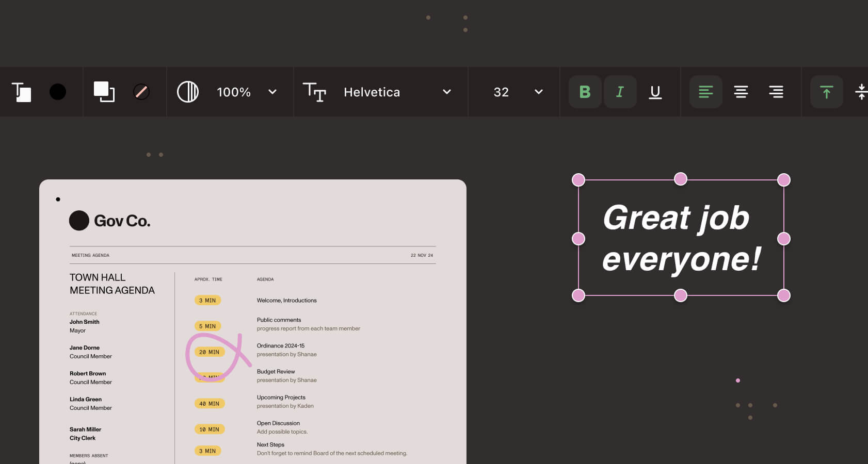Click the 100% opacity value
Image resolution: width=868 pixels, height=464 pixels.
234,92
